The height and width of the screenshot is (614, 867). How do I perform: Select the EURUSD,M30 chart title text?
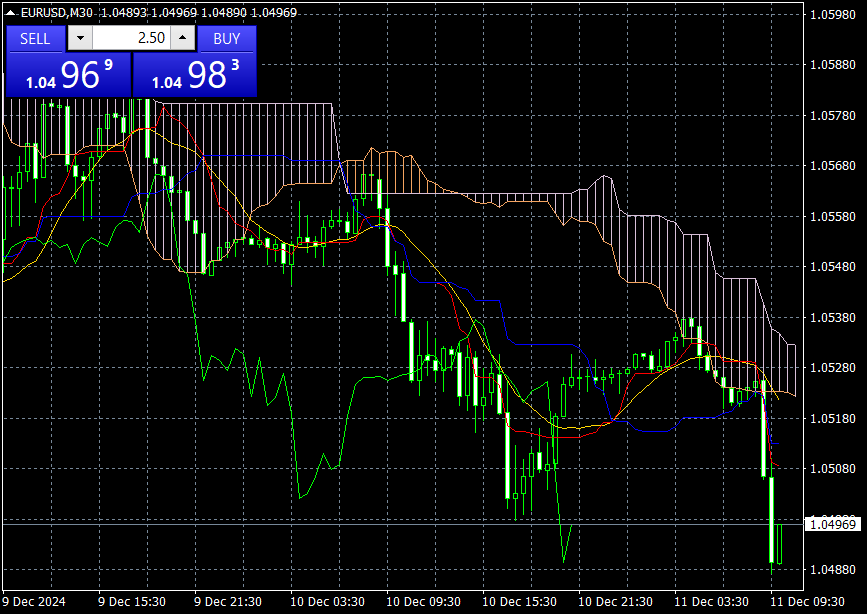click(56, 12)
